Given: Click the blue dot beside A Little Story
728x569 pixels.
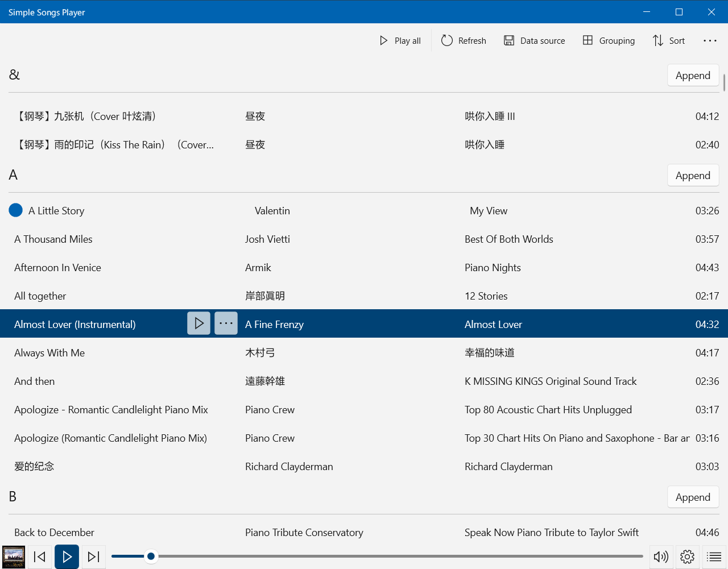Looking at the screenshot, I should 16,210.
